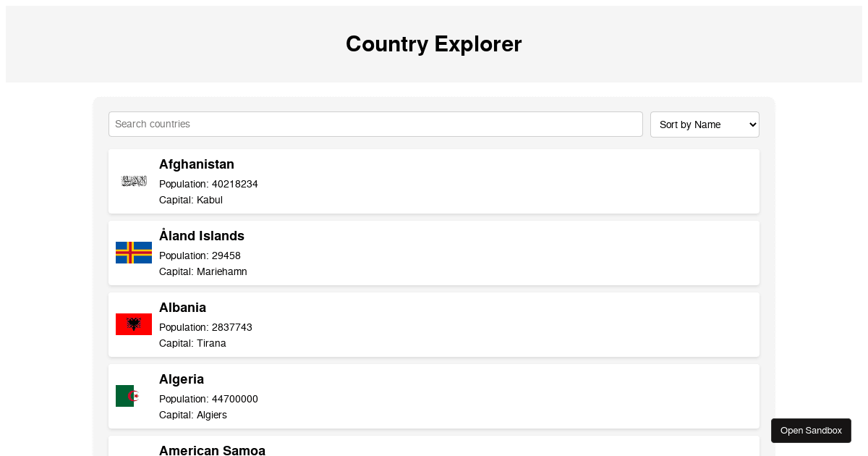The image size is (868, 456).
Task: Click the Algeria flag image
Action: click(x=134, y=396)
